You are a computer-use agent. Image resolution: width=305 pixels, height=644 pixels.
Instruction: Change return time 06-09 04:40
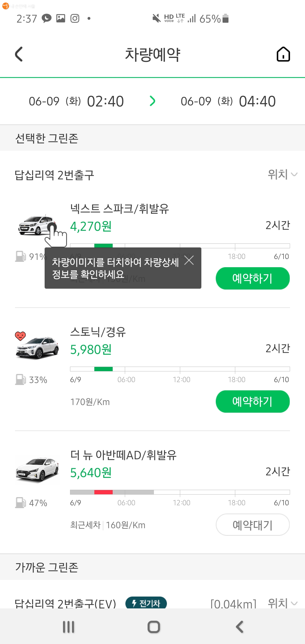click(x=228, y=101)
